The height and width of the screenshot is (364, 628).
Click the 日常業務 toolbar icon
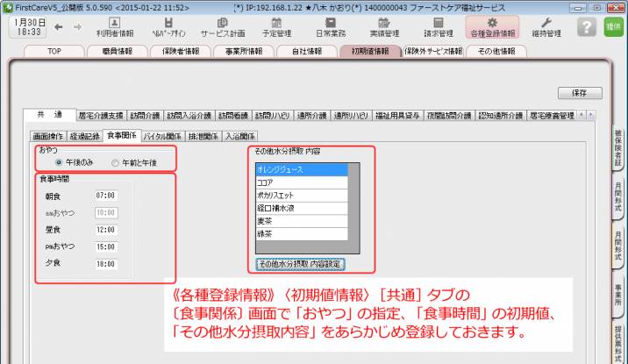[330, 26]
